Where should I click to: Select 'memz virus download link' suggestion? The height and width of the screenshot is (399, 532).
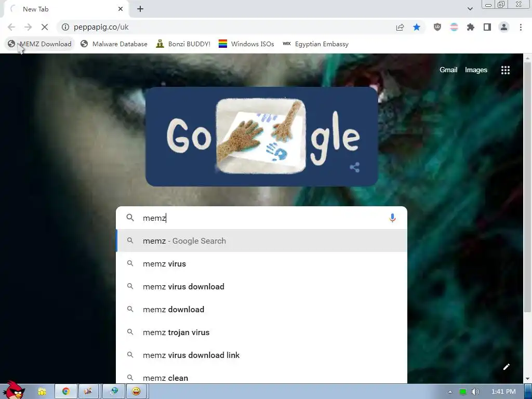point(261,355)
